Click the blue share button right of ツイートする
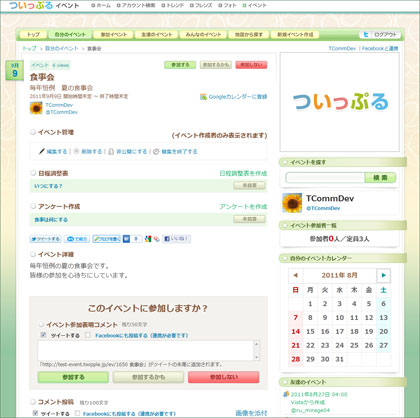This screenshot has height=418, width=420. (77, 239)
